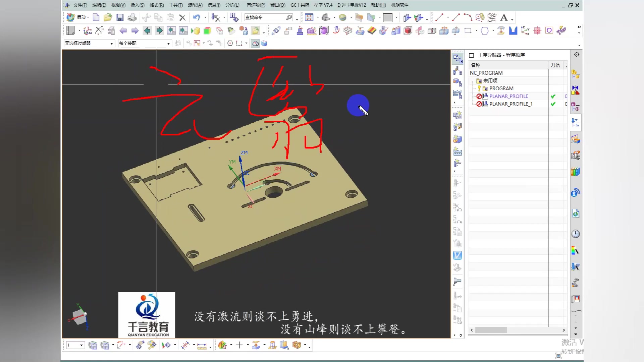Click the Fit view icon

pyautogui.click(x=309, y=17)
